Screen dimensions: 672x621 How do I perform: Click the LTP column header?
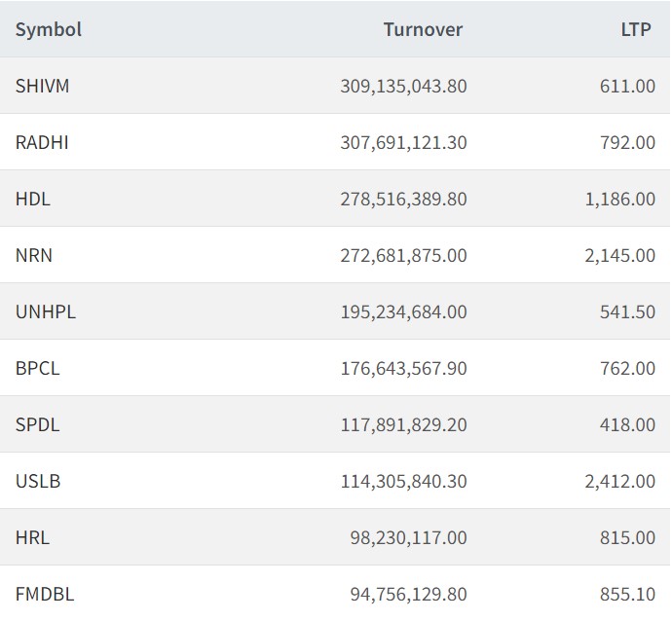click(x=636, y=29)
